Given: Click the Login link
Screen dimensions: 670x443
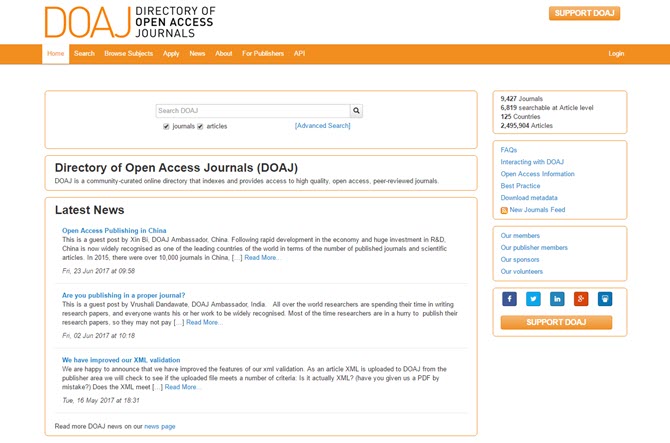Looking at the screenshot, I should pos(616,54).
